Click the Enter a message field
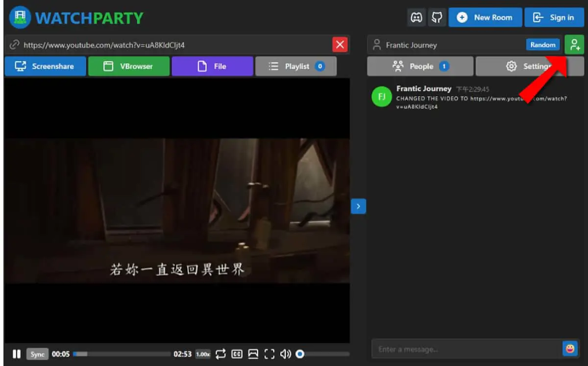 466,349
